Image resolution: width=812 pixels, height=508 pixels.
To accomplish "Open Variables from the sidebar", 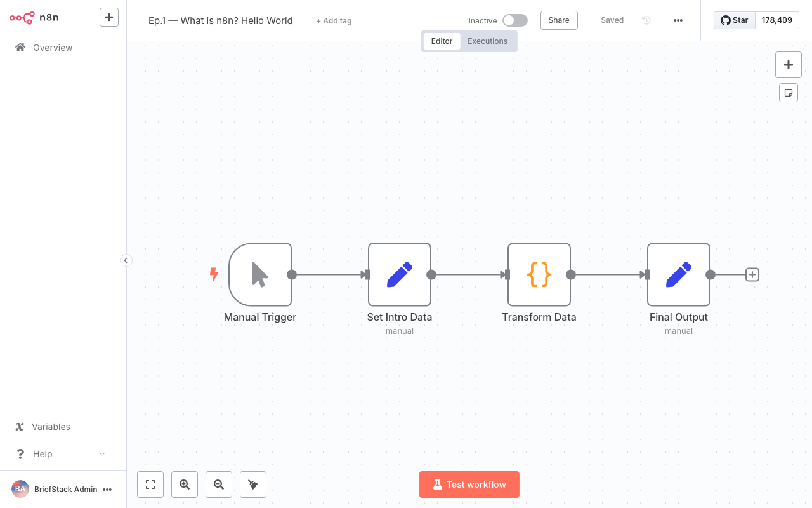I will tap(41, 426).
